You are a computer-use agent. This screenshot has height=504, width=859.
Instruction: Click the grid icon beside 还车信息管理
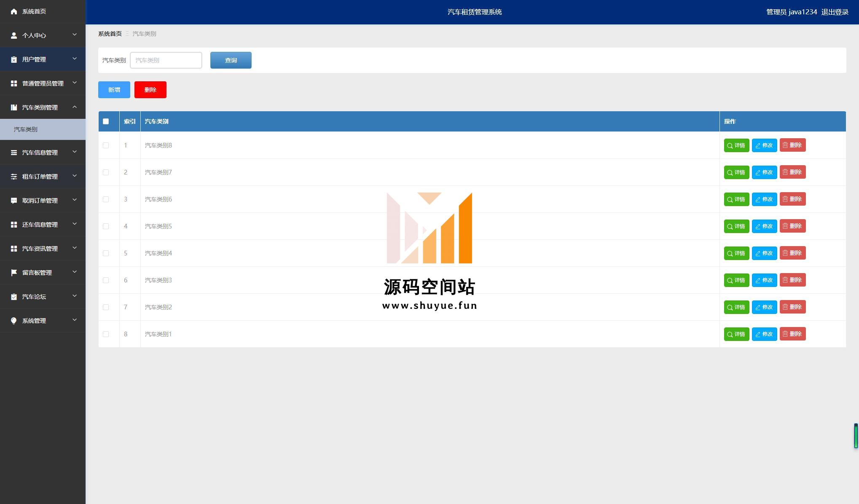(14, 225)
